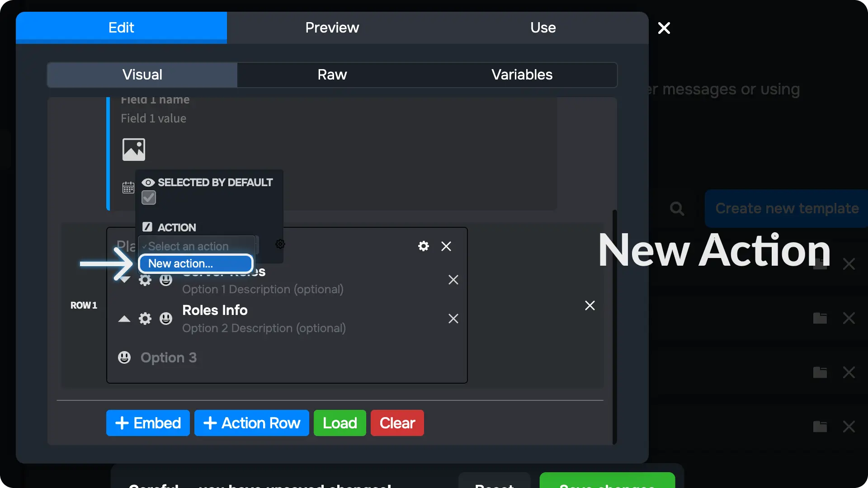This screenshot has width=868, height=488.
Task: Open settings gear for Roles Info
Action: (145, 319)
